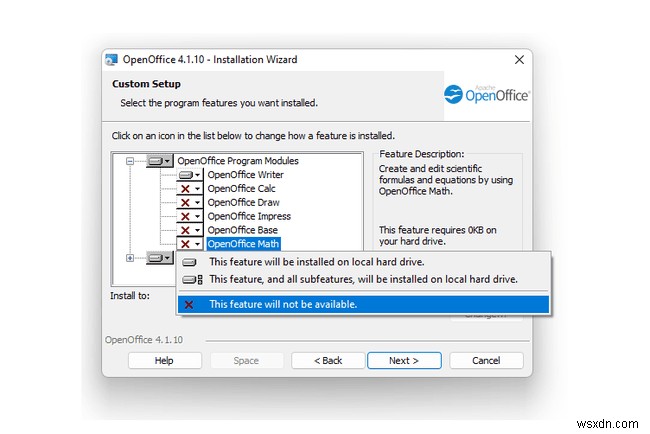650x434 pixels.
Task: Select the OpenOffice Base tree row label
Action: pyautogui.click(x=243, y=230)
